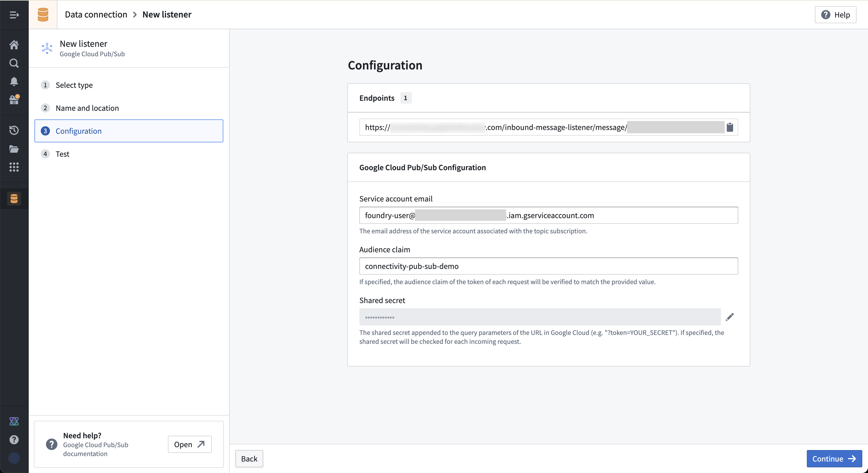The image size is (868, 473).
Task: Go to Select type step
Action: click(x=74, y=85)
